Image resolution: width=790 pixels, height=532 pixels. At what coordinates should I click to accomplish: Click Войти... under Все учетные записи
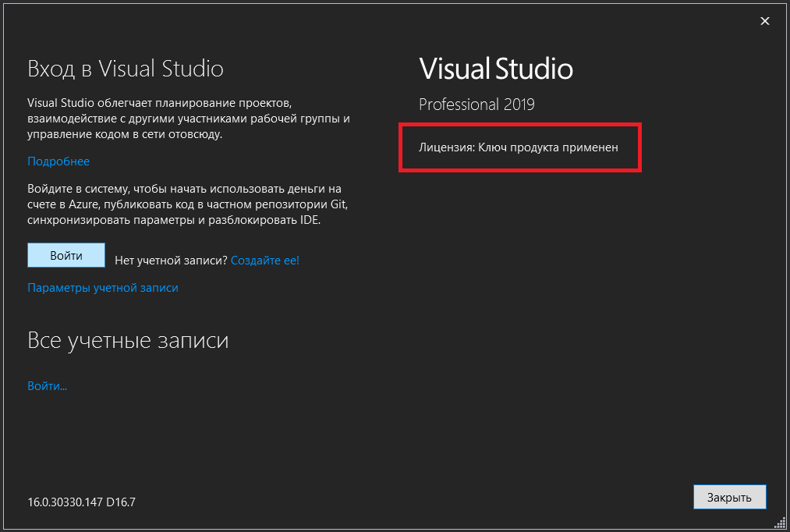coord(48,386)
